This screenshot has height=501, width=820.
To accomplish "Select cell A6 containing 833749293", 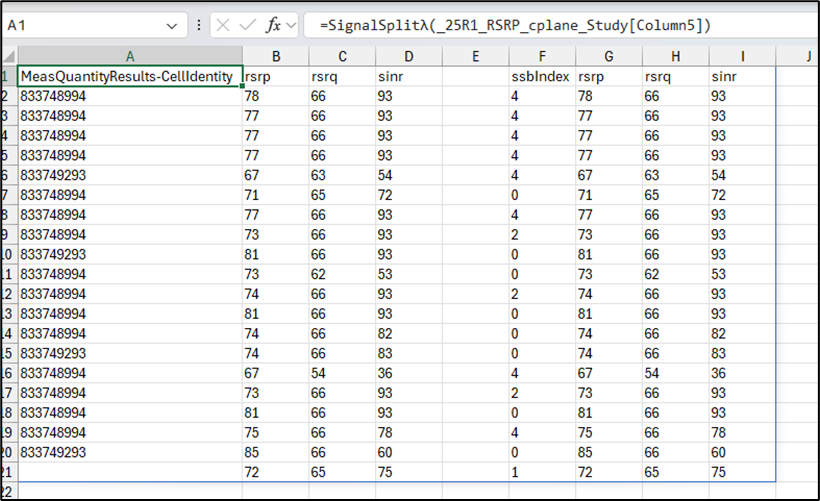I will pos(130,175).
